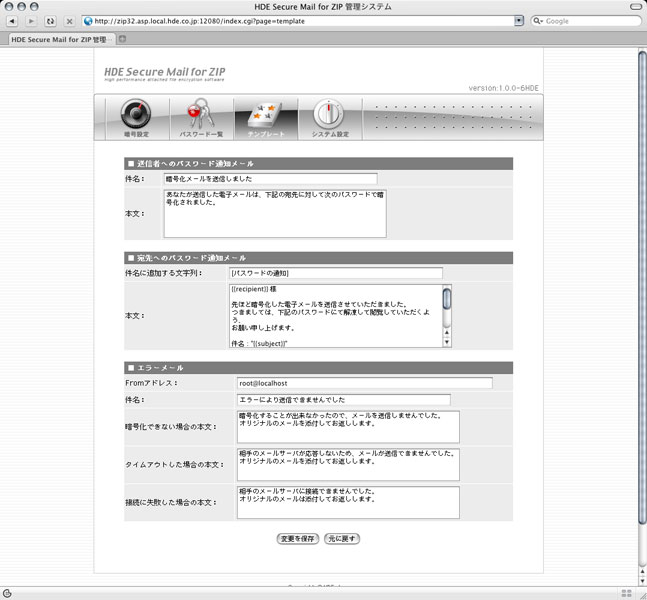This screenshot has width=647, height=600.
Task: Click the タイムアウトした場合の本文 label
Action: pos(174,465)
